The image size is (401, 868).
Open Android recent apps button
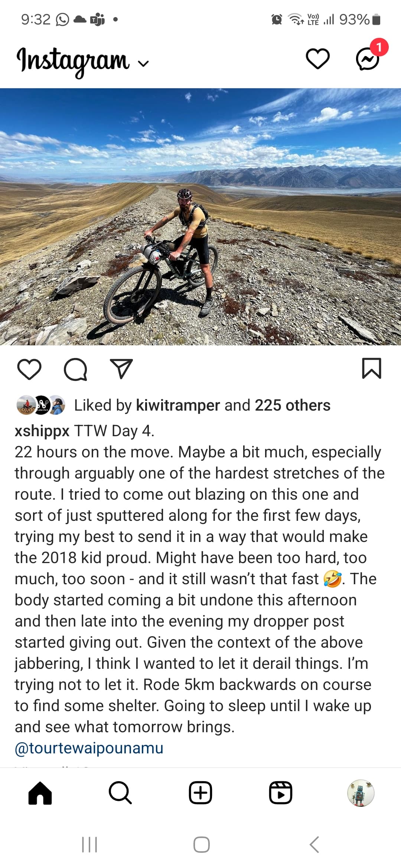(89, 845)
